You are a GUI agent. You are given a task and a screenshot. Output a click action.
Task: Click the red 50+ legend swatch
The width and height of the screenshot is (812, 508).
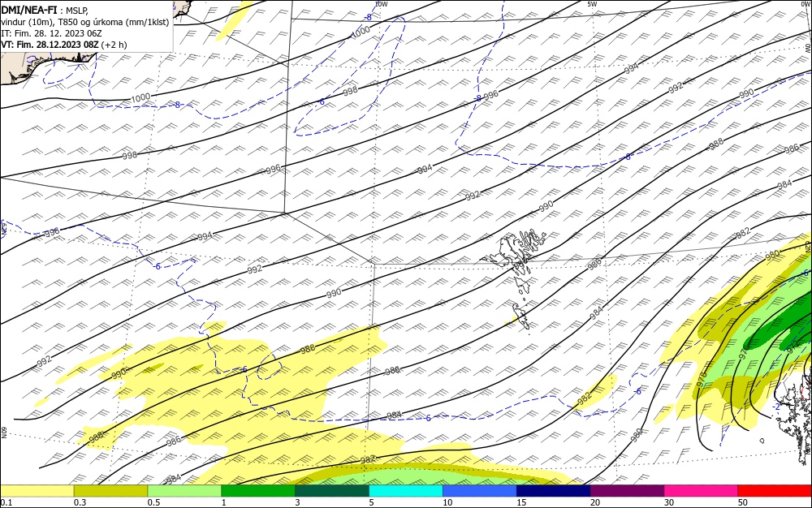[775, 491]
